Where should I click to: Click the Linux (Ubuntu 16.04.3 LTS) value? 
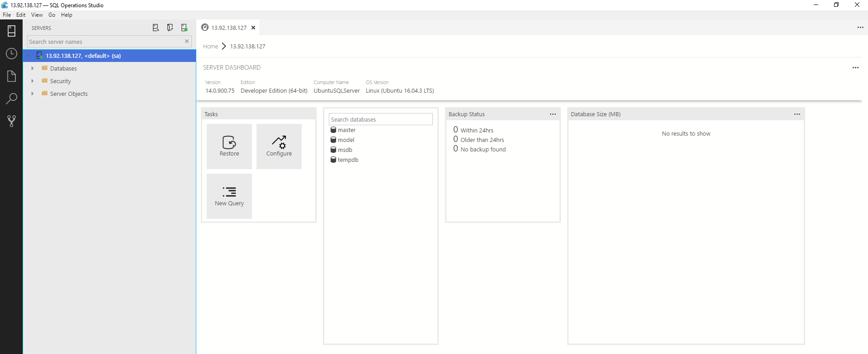[x=400, y=90]
